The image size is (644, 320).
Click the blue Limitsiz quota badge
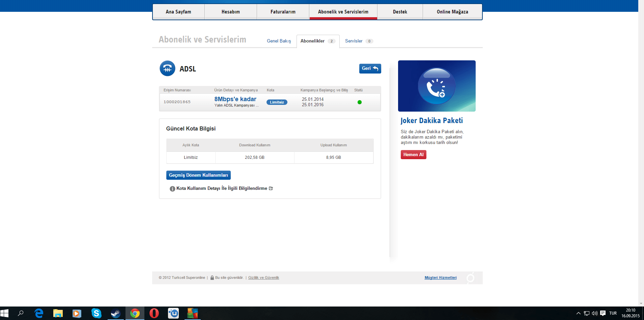coord(277,102)
